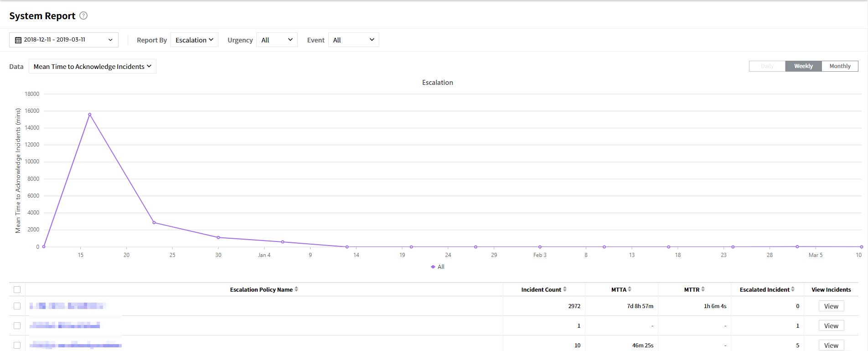Check the row with 2972 incidents
Screen dimensions: 868x351
(17, 306)
